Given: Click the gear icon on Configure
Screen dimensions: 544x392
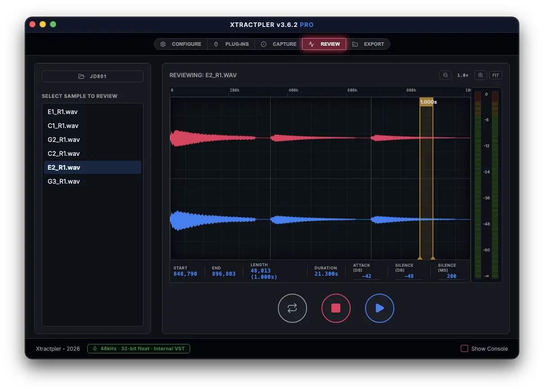Looking at the screenshot, I should point(163,44).
